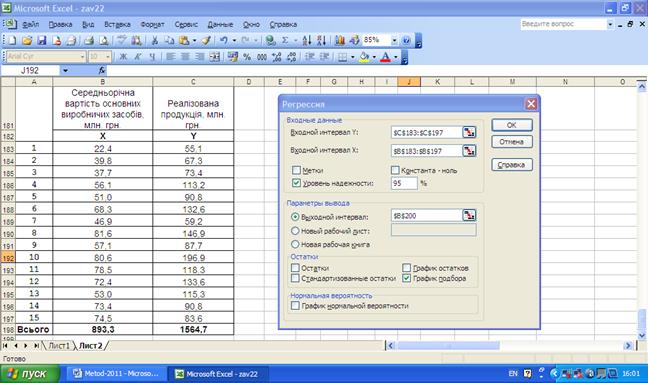Activate the Format Painter brush icon
This screenshot has width=648, height=383.
[x=206, y=40]
